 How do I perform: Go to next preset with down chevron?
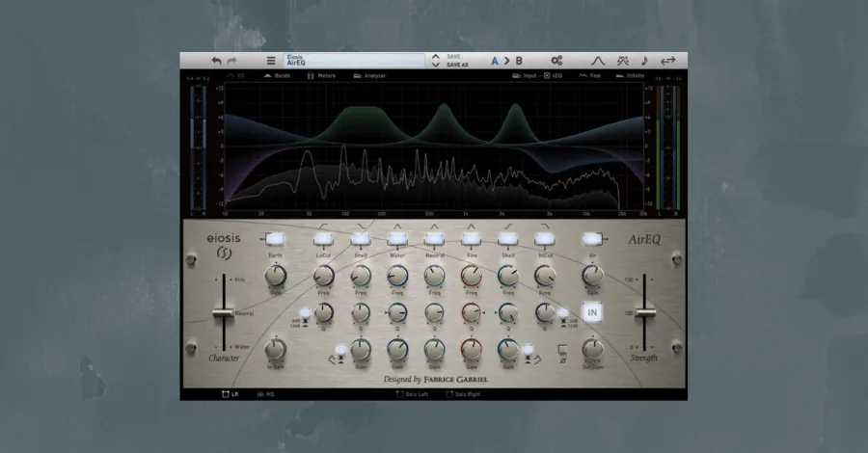pyautogui.click(x=436, y=65)
